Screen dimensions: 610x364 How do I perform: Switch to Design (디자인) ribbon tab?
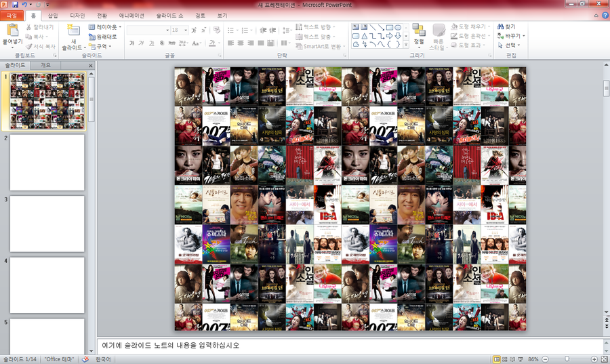tap(77, 16)
